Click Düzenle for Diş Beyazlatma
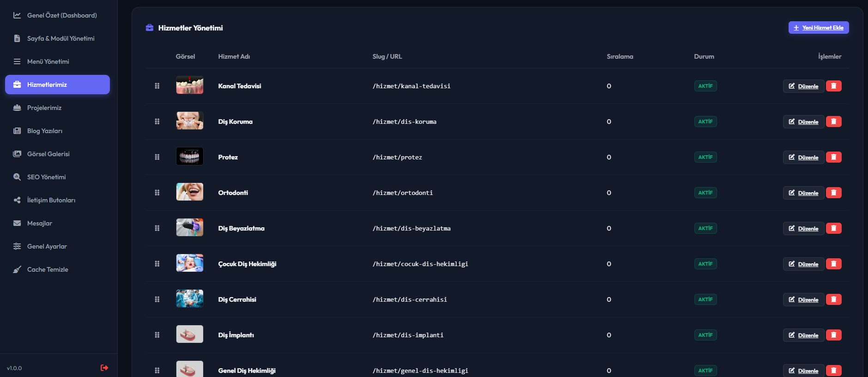 click(803, 228)
